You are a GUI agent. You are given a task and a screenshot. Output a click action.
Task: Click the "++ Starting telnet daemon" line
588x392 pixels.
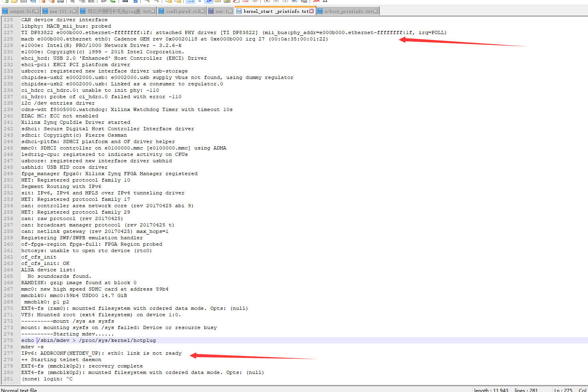pyautogui.click(x=61, y=360)
